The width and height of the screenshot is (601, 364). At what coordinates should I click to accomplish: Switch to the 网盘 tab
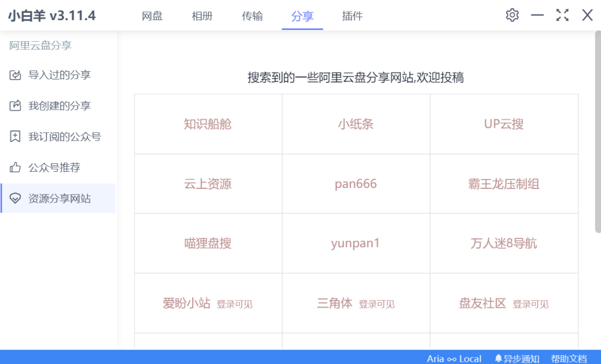152,16
